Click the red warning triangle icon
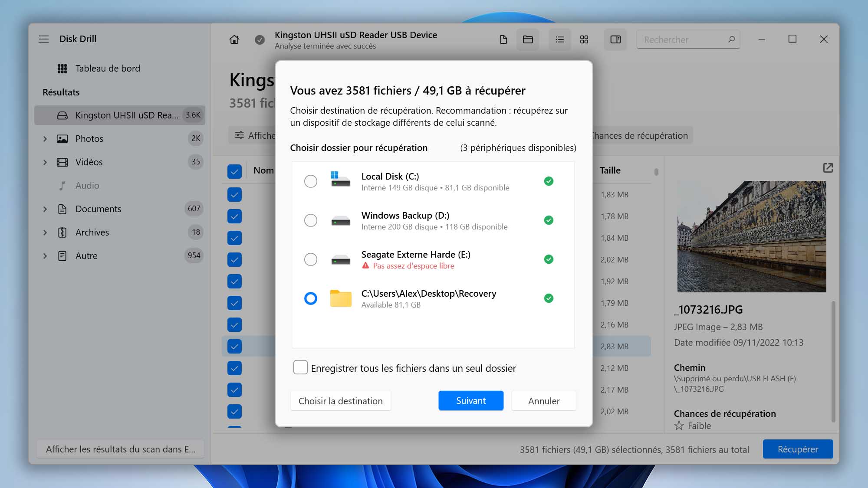 pos(365,265)
